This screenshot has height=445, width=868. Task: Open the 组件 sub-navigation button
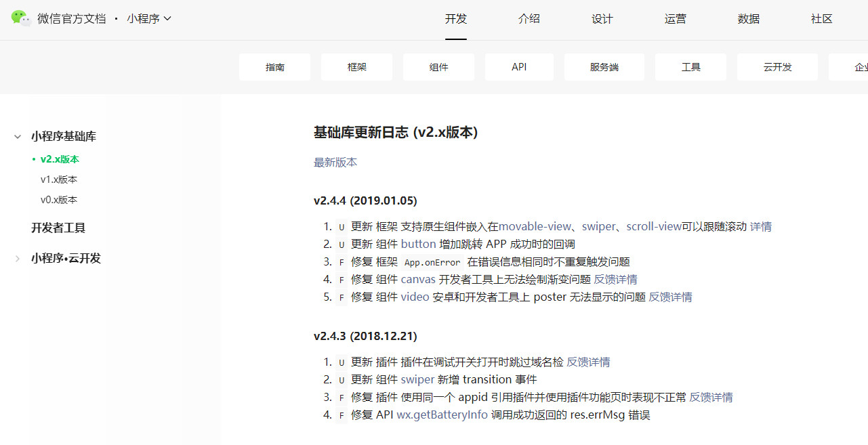coord(438,67)
